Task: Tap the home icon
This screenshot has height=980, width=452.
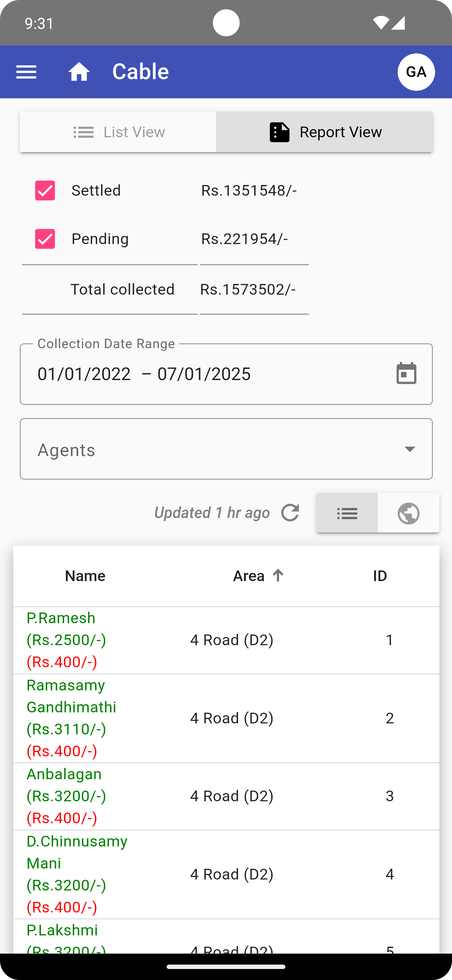Action: [79, 72]
